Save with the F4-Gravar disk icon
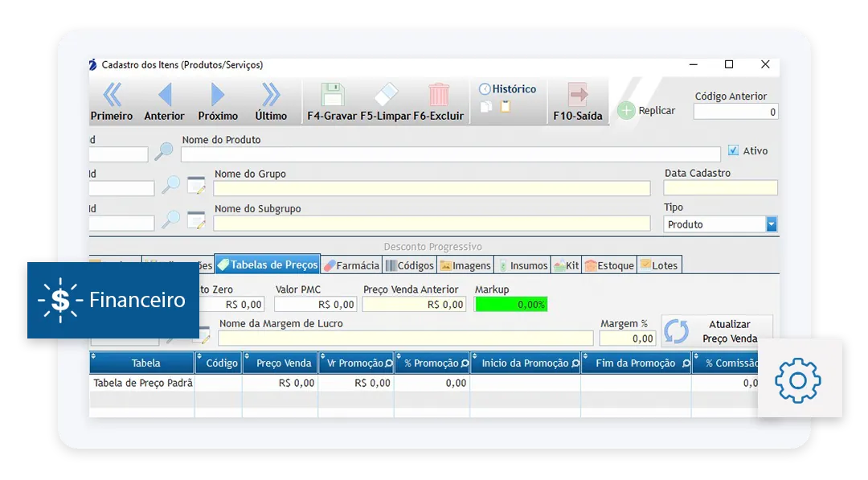The width and height of the screenshot is (868, 480). point(332,95)
